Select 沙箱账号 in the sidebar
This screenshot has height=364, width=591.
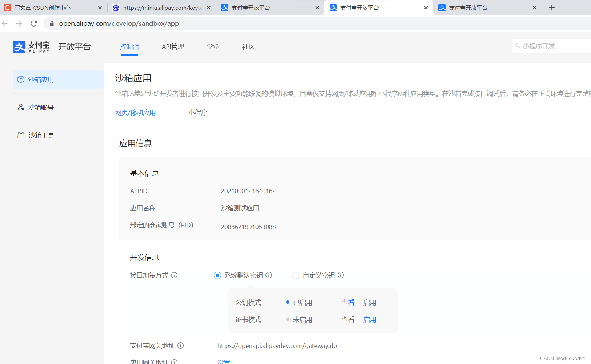pyautogui.click(x=58, y=107)
